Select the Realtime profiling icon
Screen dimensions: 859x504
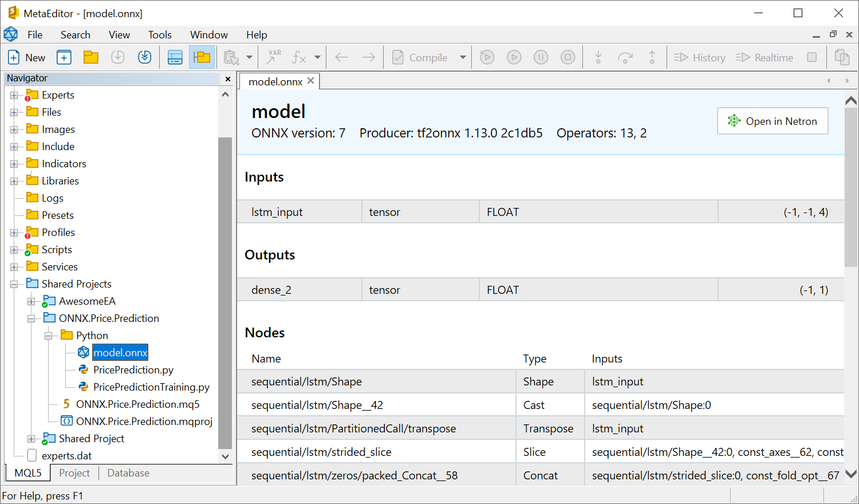tap(765, 57)
